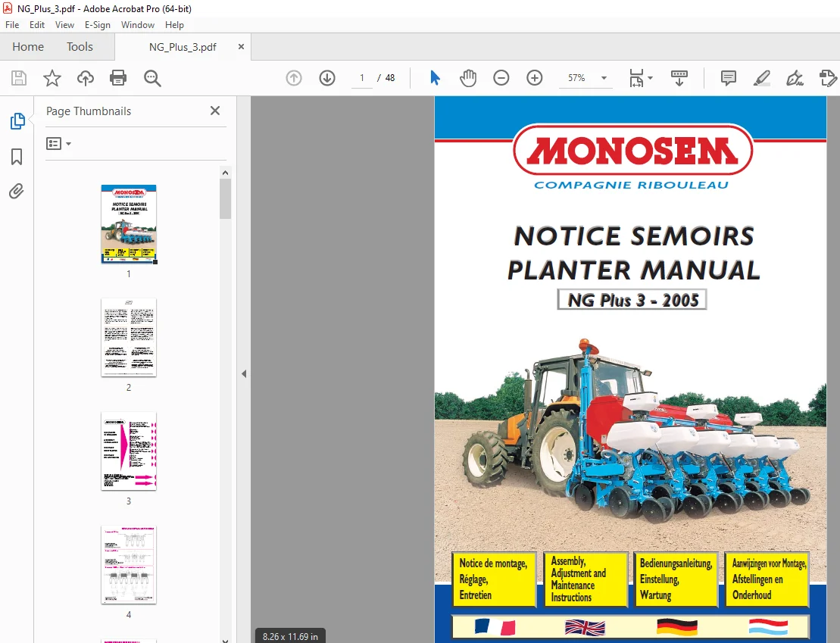Click the German flag image

676,627
